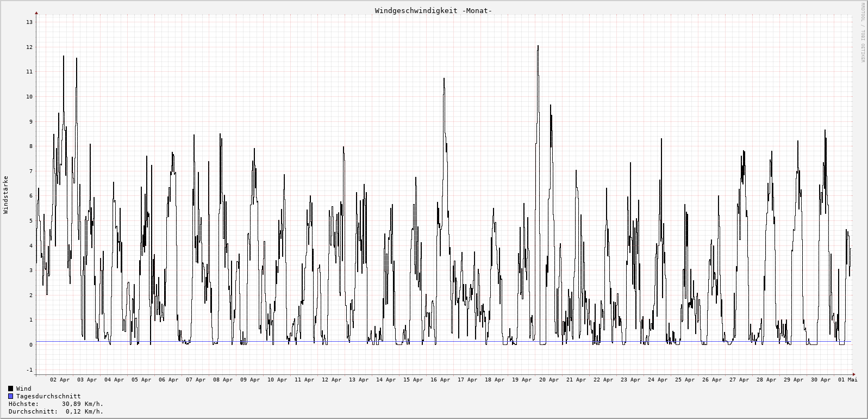Image resolution: width=868 pixels, height=419 pixels.
Task: Click the y-axis value 2
Action: [x=31, y=295]
